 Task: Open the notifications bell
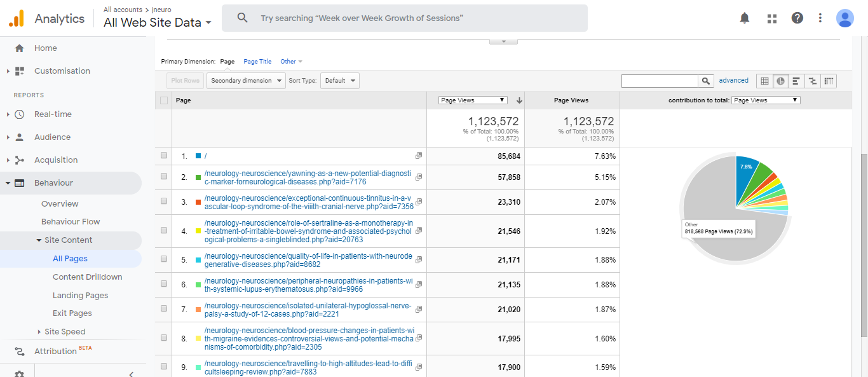click(745, 18)
